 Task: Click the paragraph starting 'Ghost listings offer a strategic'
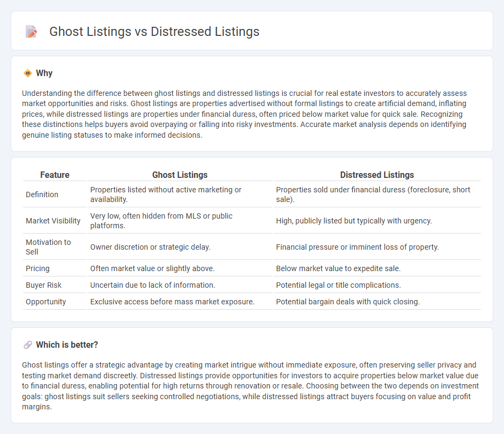click(250, 386)
